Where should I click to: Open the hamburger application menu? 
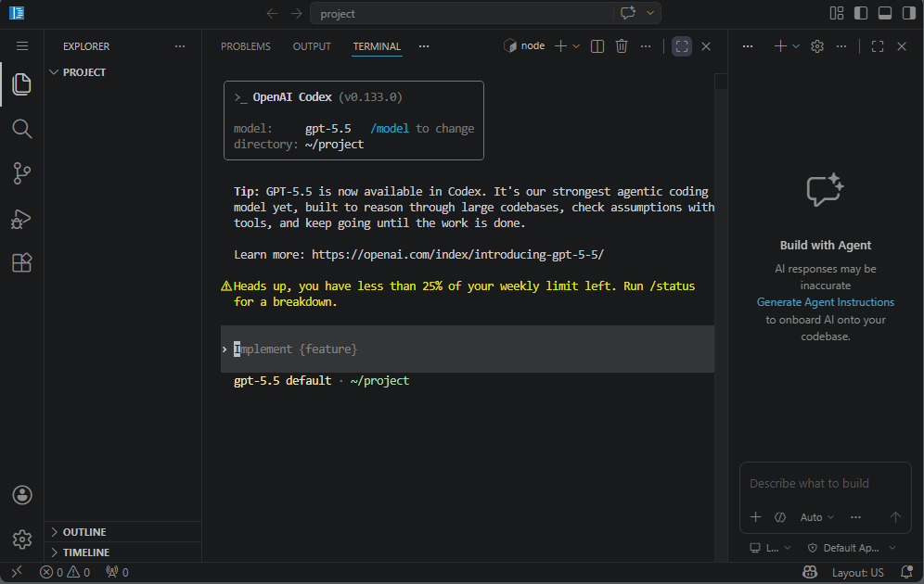(22, 46)
